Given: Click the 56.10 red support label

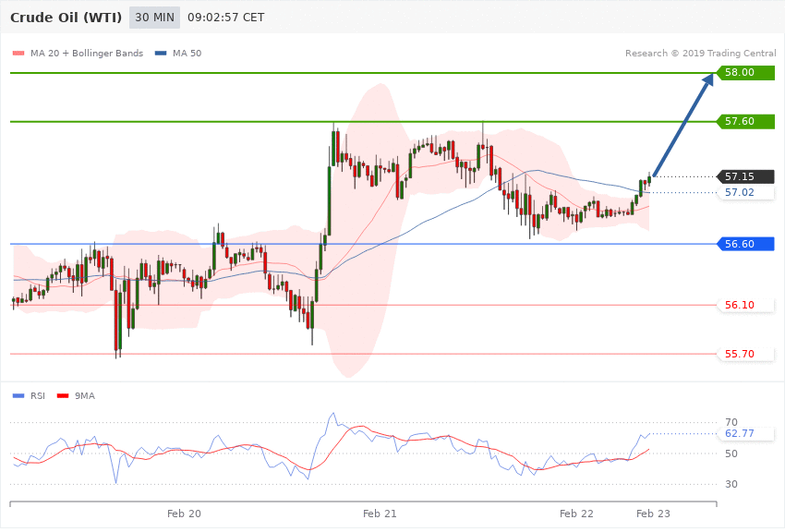Looking at the screenshot, I should (x=746, y=305).
